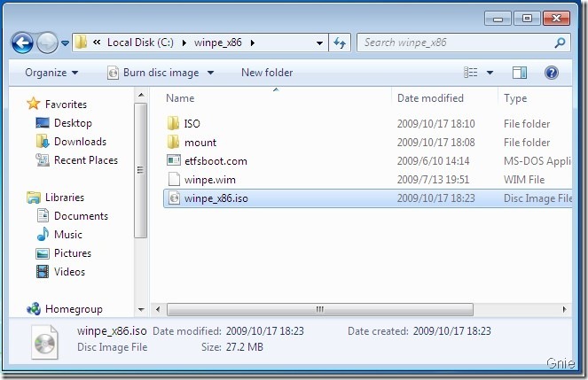Image resolution: width=588 pixels, height=380 pixels.
Task: Open Documents library
Action: coord(81,216)
